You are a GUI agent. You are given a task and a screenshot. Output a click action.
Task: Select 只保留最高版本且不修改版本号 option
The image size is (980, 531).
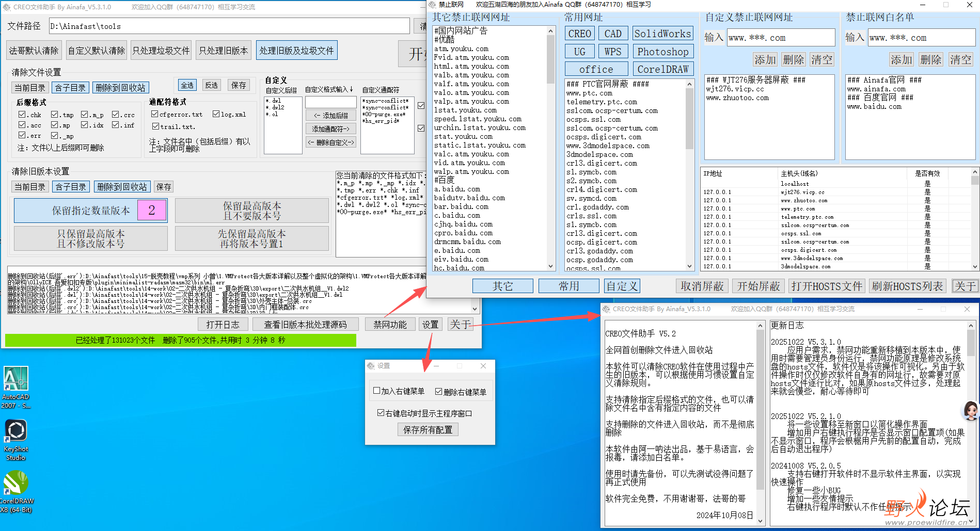coord(91,238)
